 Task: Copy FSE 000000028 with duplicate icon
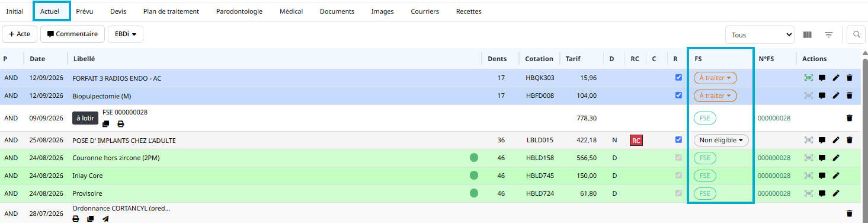click(x=106, y=124)
